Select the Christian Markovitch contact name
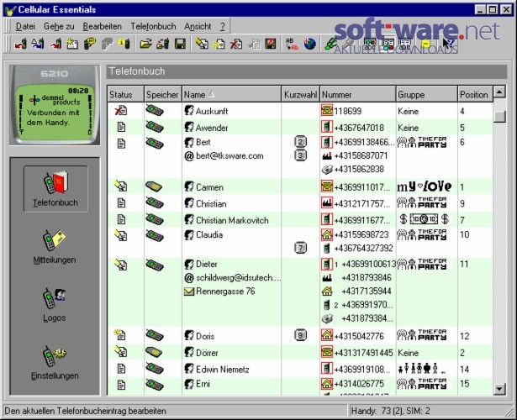This screenshot has width=517, height=420. [232, 220]
